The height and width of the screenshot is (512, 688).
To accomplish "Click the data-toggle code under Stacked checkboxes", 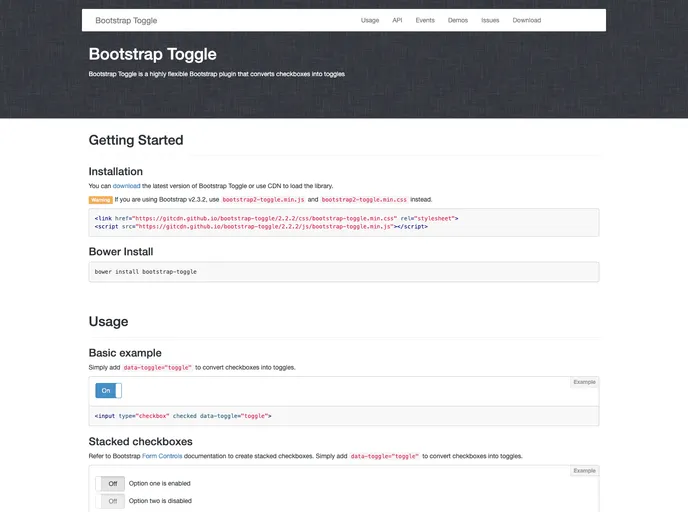I will click(385, 456).
